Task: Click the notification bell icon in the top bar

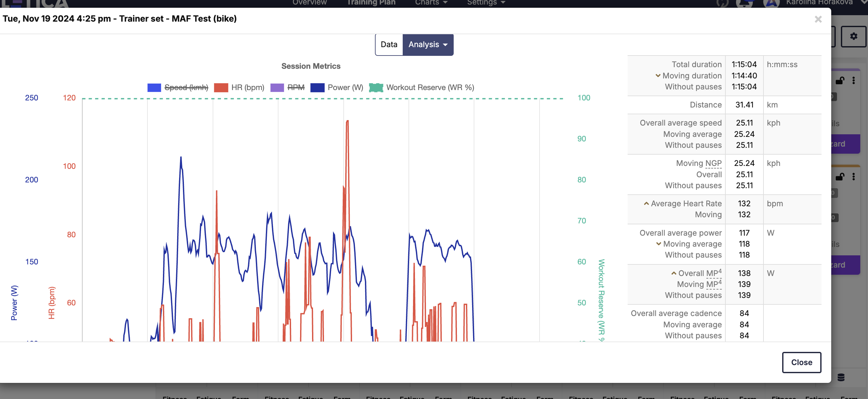Action: (x=744, y=3)
